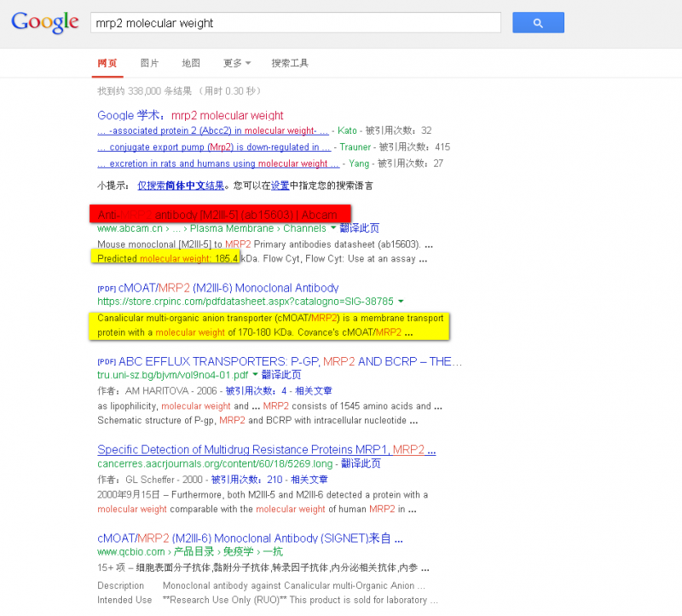Open the conjugate export pump Mrp2 scholar article
This screenshot has height=616, width=682.
[x=214, y=147]
